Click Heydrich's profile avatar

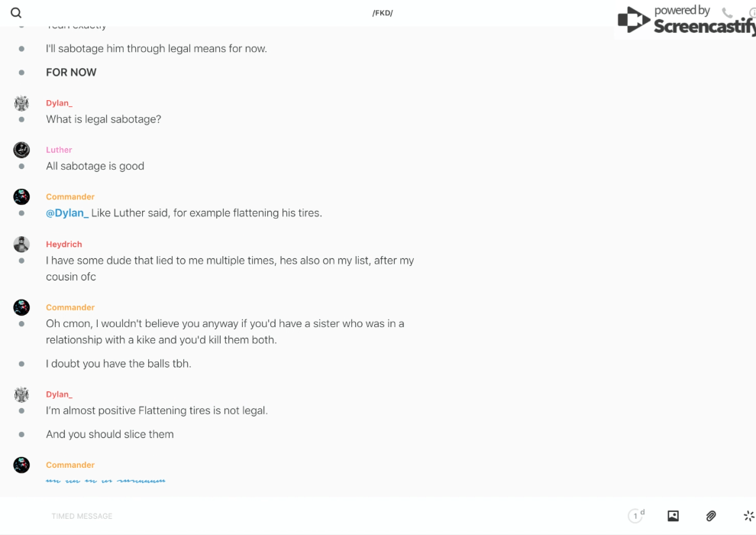pyautogui.click(x=21, y=245)
